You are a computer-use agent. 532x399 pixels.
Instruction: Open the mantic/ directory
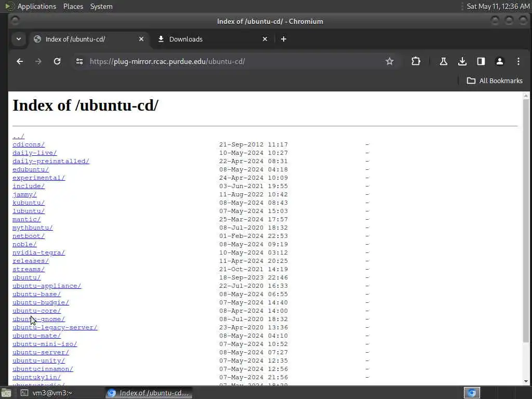click(x=26, y=220)
